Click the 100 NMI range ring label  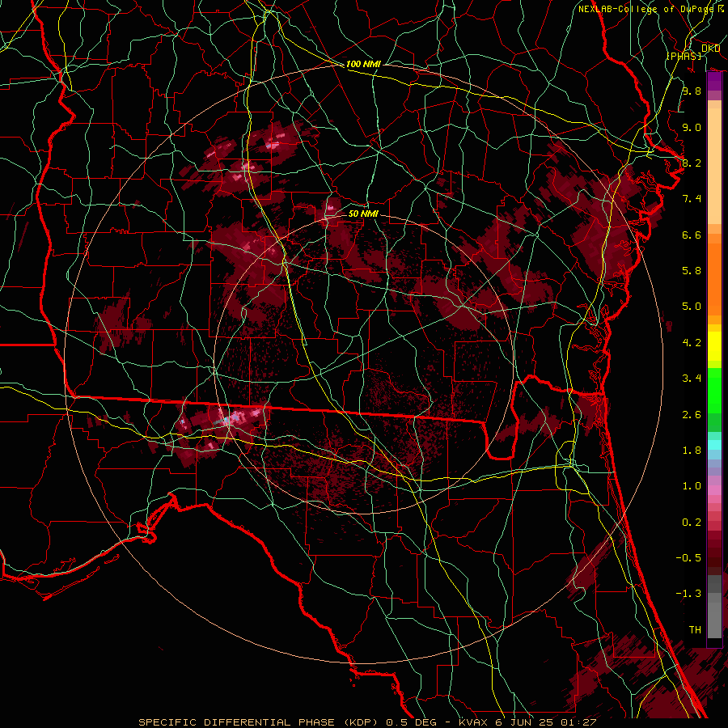[363, 64]
